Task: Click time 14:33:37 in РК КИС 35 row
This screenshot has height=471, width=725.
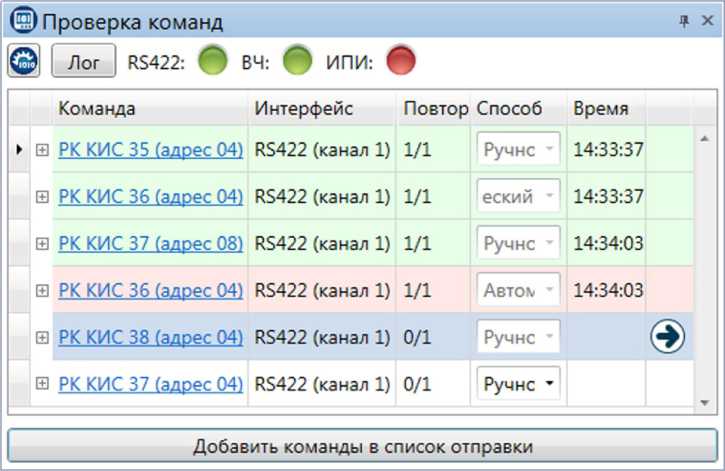Action: point(608,150)
